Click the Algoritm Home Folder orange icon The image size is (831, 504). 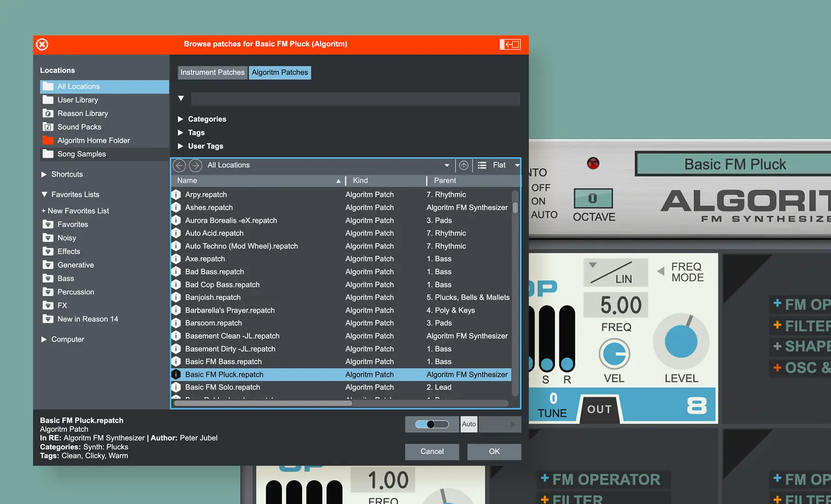click(48, 140)
